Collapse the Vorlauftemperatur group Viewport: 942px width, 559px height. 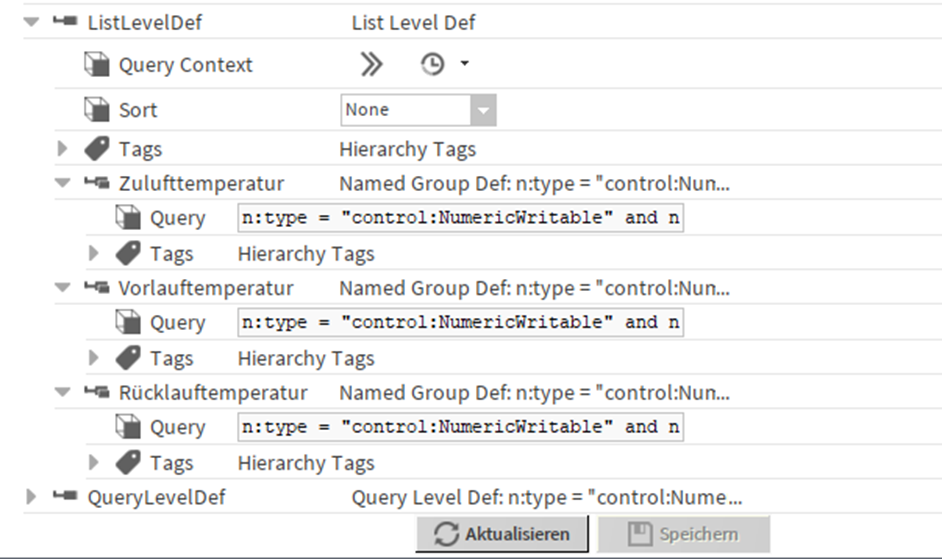point(62,288)
